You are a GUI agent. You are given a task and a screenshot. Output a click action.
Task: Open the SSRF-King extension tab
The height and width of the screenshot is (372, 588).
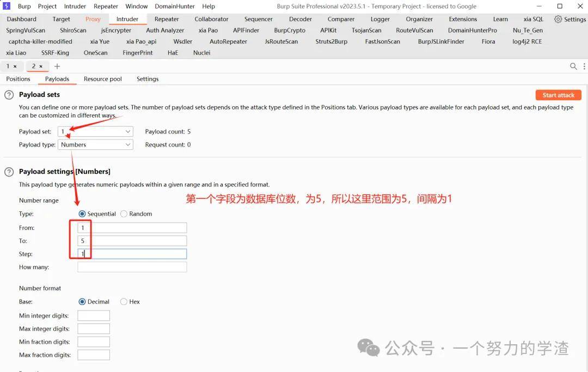55,53
